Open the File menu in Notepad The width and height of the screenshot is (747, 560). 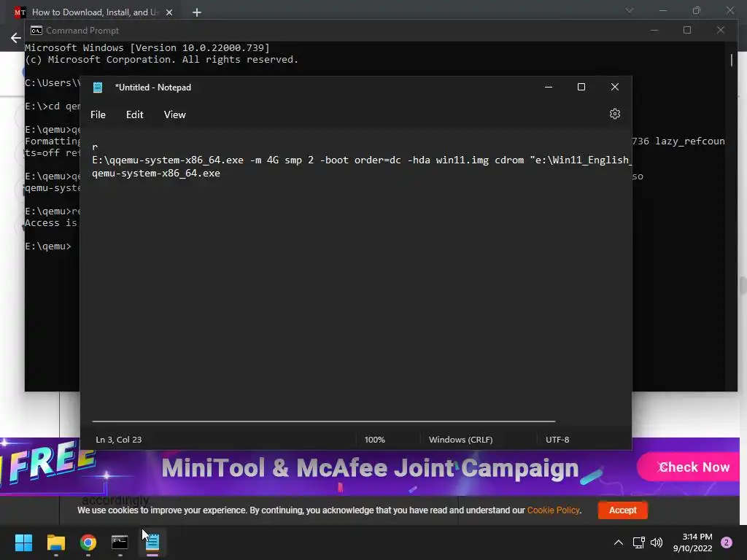98,114
